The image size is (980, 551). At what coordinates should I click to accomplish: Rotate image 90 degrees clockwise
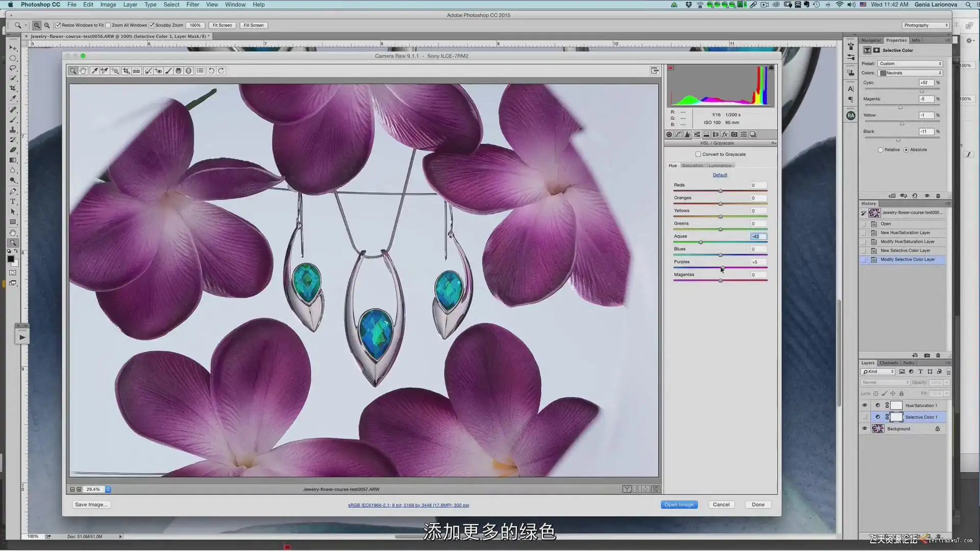pos(221,71)
